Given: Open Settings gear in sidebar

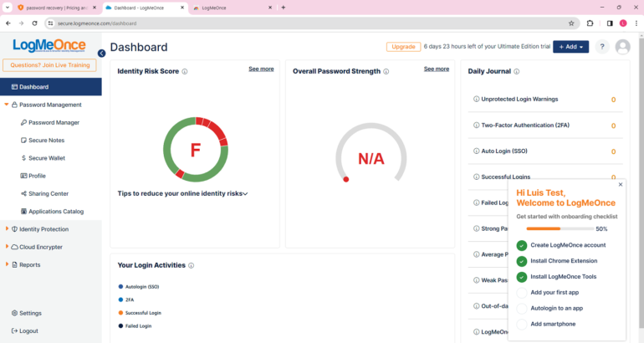Looking at the screenshot, I should click(14, 313).
